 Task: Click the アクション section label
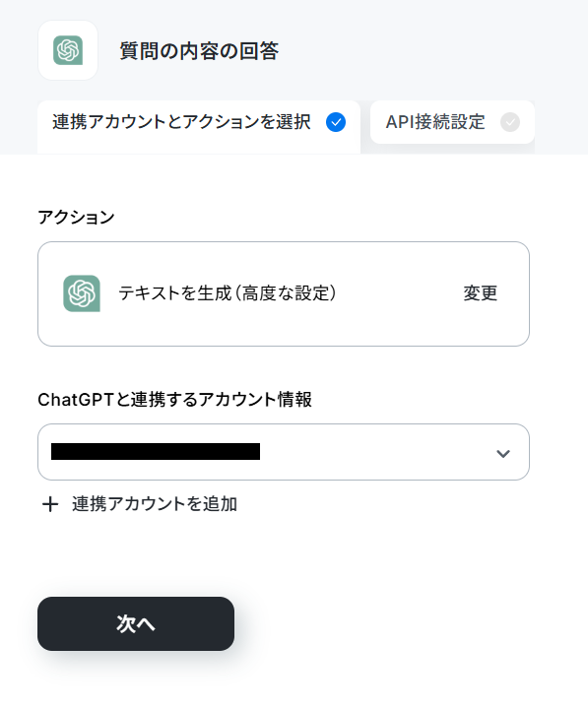(x=76, y=217)
